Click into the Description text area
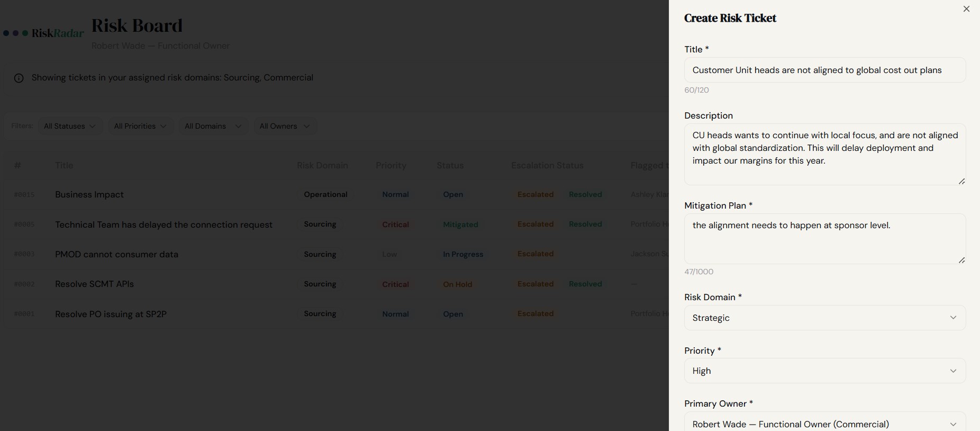The width and height of the screenshot is (980, 431). pos(825,154)
